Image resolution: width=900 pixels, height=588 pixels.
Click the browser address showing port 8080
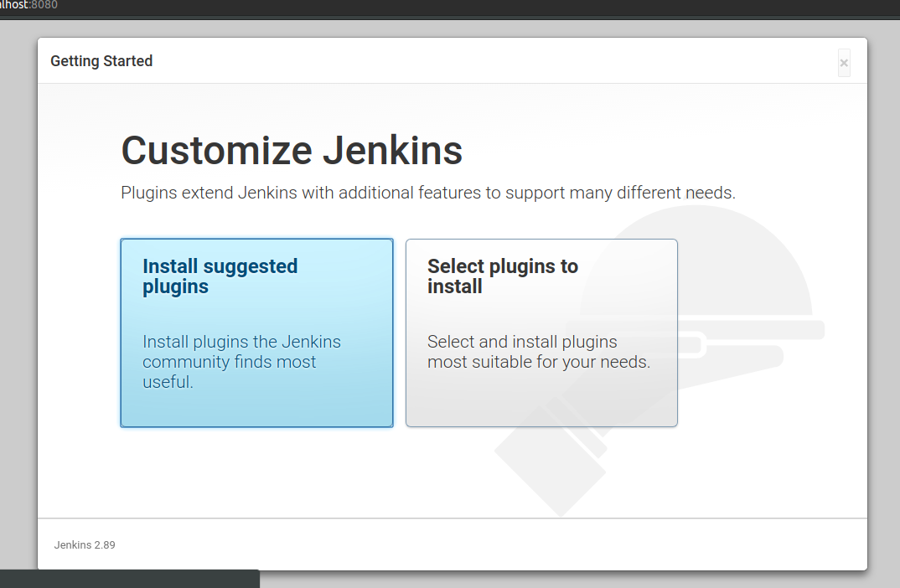point(28,5)
